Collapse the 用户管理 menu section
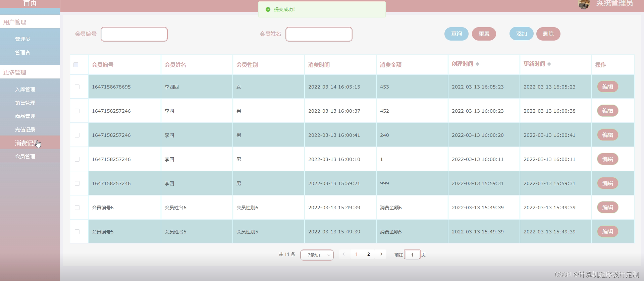 (30, 22)
